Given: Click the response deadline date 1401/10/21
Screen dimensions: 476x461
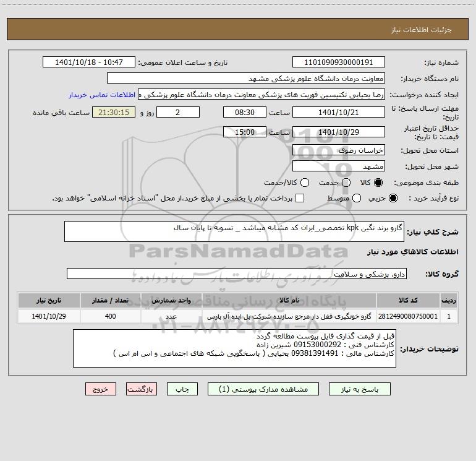Looking at the screenshot, I should 339,112.
